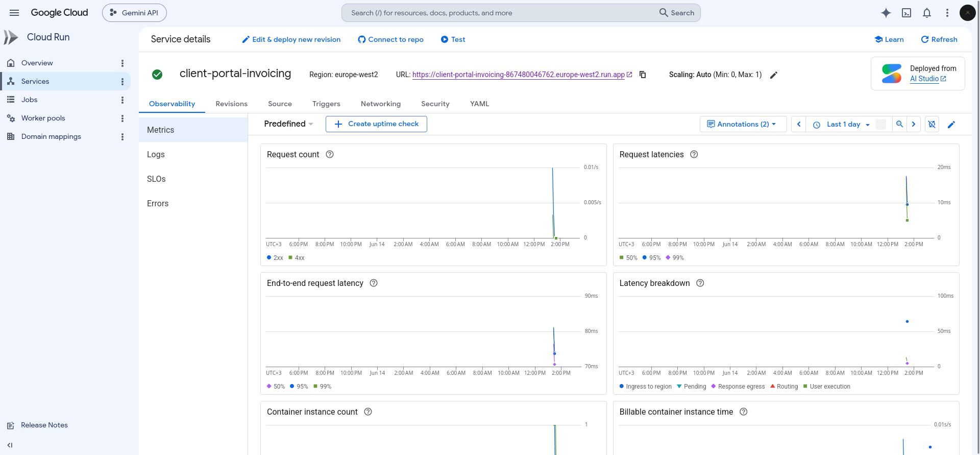Expand the Predefined dashboard dropdown
This screenshot has width=980, height=455.
coord(288,124)
